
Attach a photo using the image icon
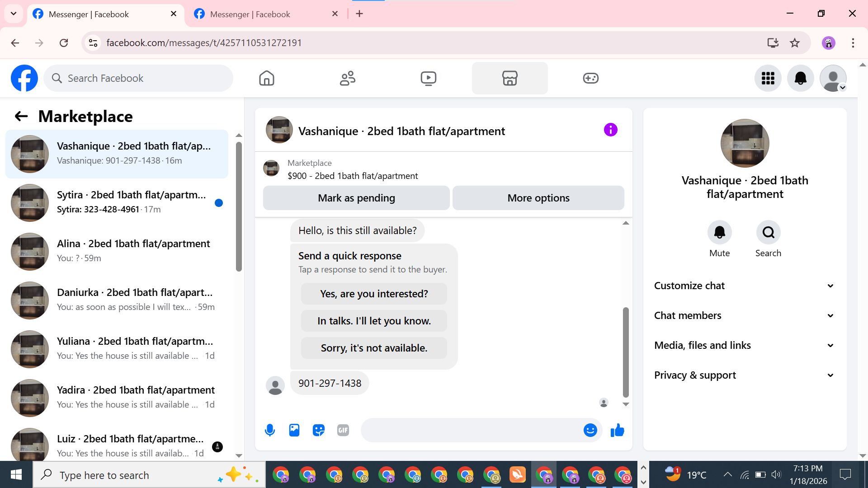pyautogui.click(x=294, y=430)
